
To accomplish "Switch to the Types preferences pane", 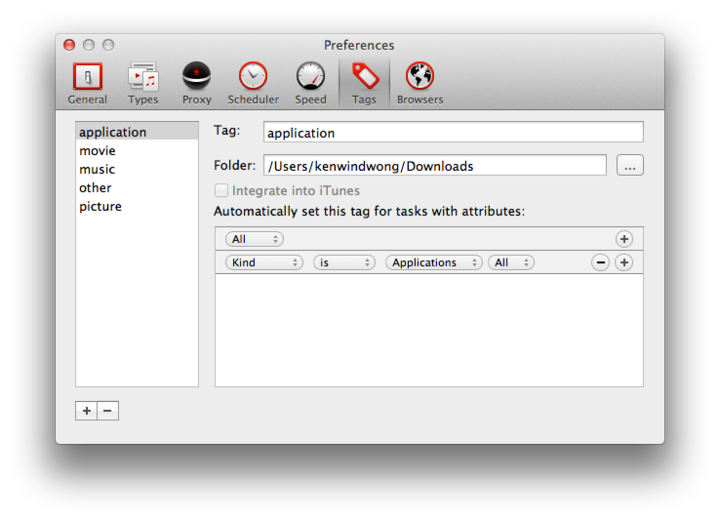I will 143,83.
